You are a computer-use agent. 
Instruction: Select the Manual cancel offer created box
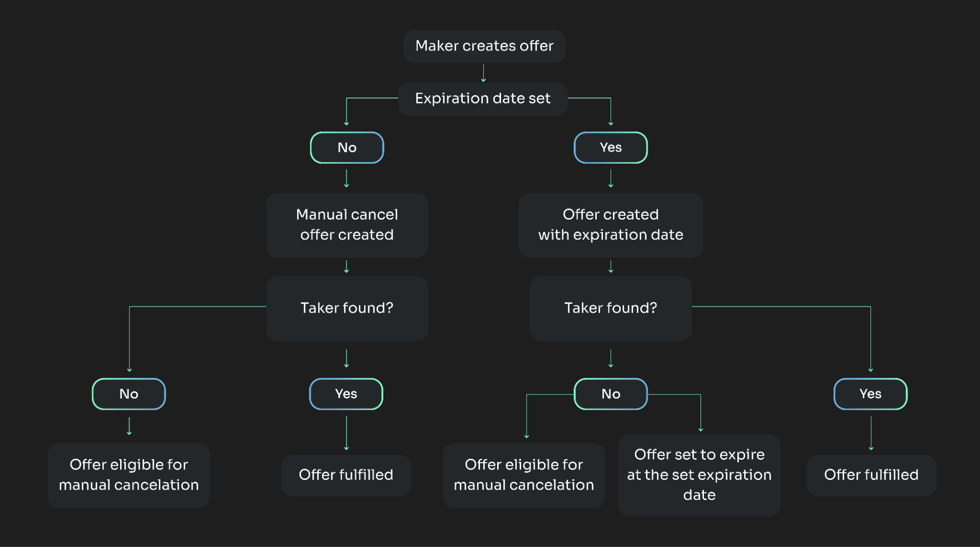coord(347,225)
